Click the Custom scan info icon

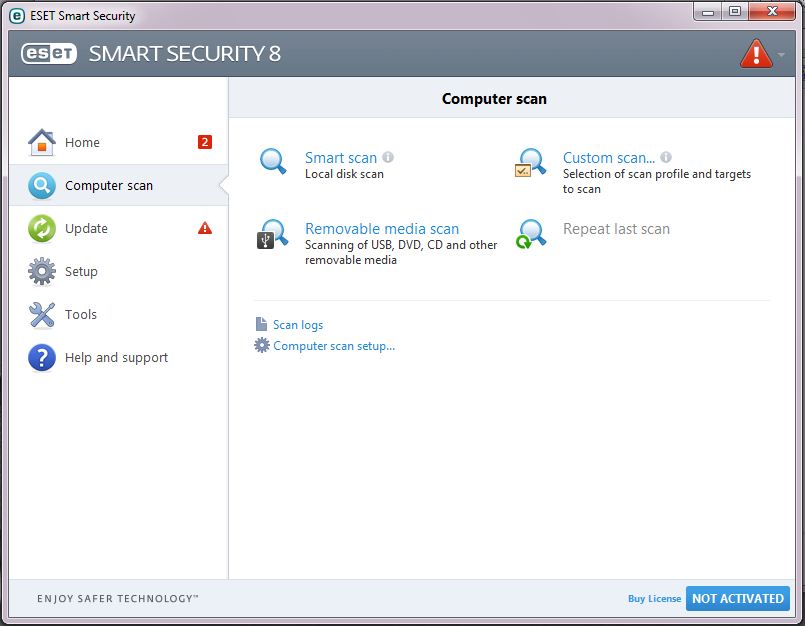(x=666, y=157)
